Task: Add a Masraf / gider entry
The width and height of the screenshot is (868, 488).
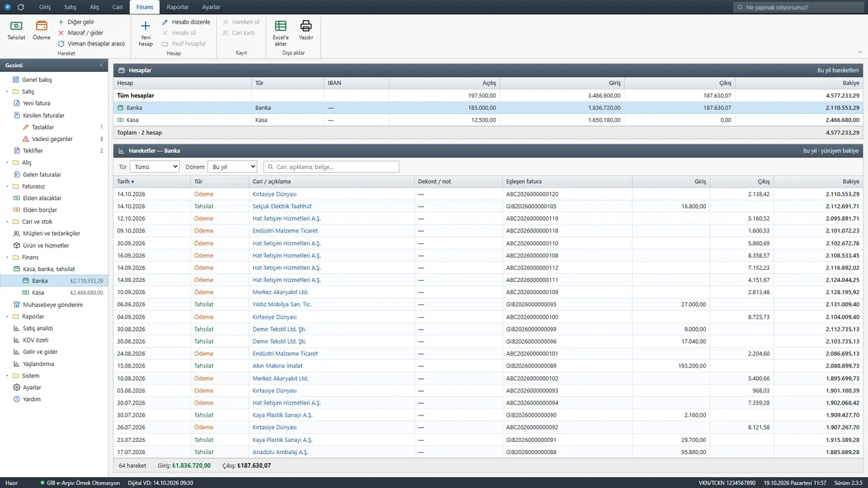Action: click(x=80, y=33)
